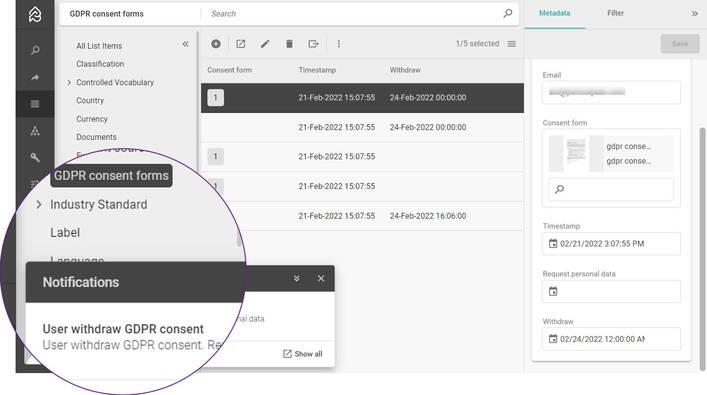Click the Timestamp column header
The image size is (707, 395).
[317, 70]
